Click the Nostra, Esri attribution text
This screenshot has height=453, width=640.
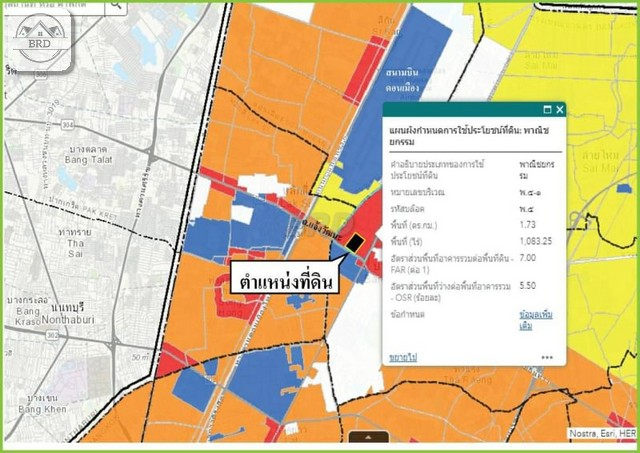pyautogui.click(x=602, y=433)
